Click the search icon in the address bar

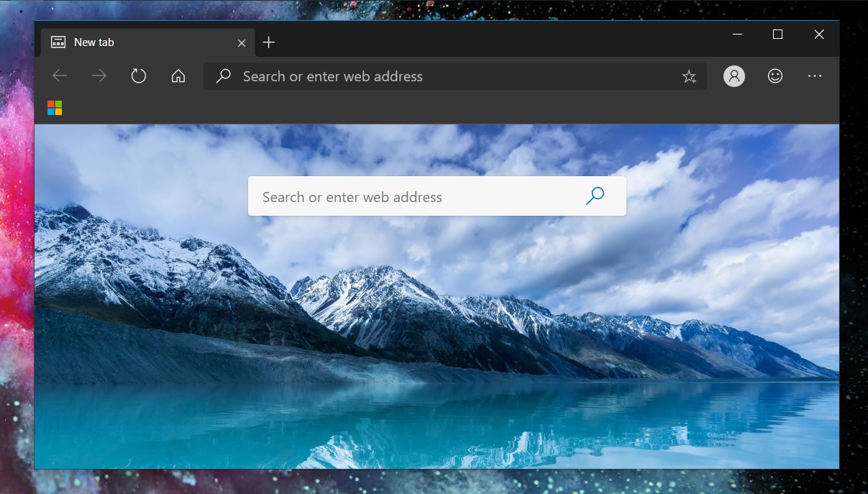224,76
